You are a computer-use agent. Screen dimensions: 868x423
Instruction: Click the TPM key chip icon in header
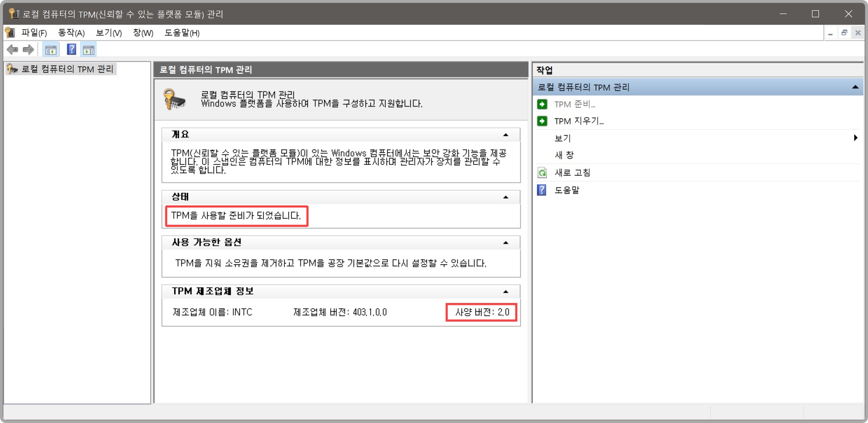click(173, 99)
